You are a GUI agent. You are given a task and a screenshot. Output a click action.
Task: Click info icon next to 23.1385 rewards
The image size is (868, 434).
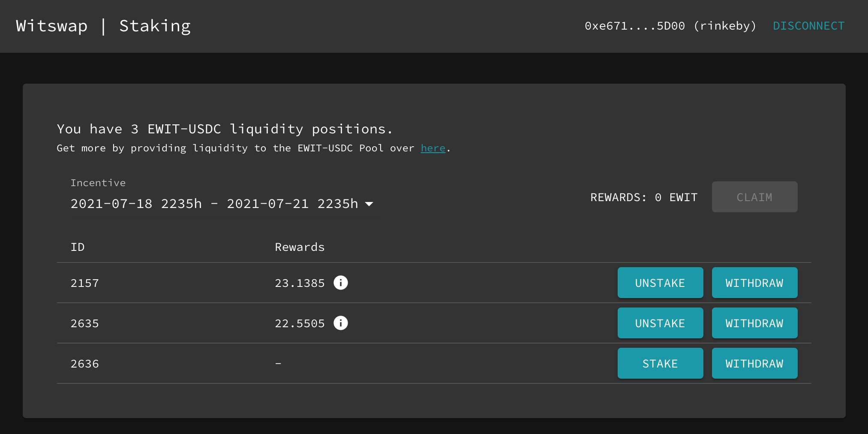(x=341, y=283)
